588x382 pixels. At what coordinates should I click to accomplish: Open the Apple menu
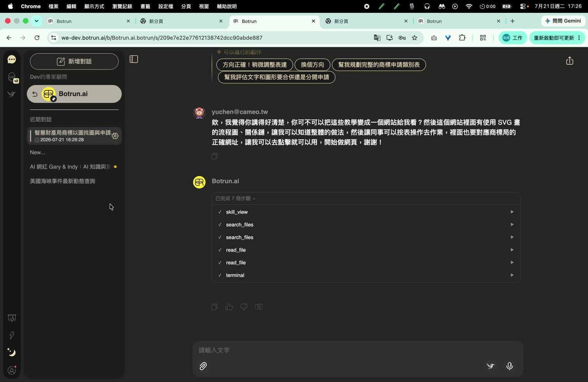click(x=10, y=6)
